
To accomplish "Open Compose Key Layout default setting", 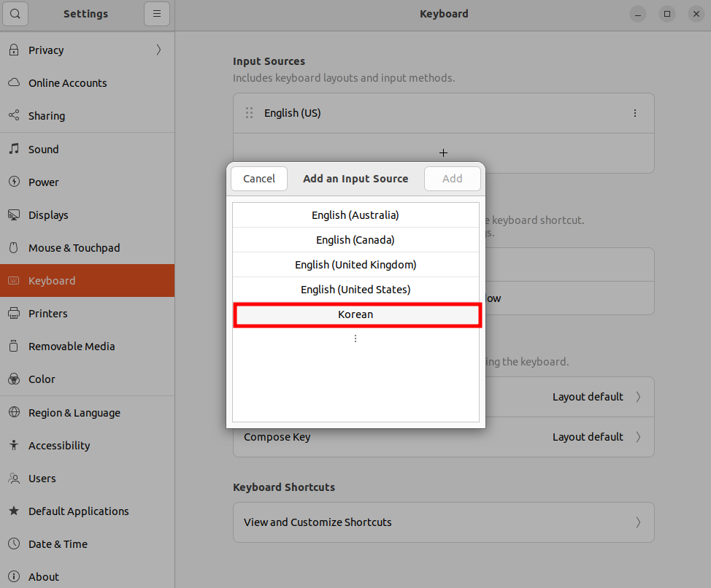I will (x=444, y=437).
